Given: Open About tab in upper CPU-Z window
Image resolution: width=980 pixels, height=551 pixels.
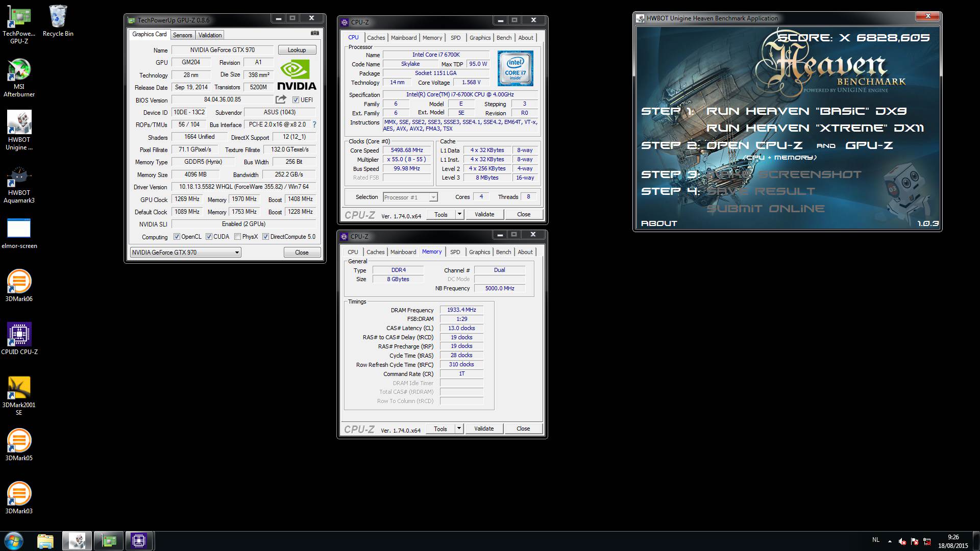Looking at the screenshot, I should click(526, 38).
